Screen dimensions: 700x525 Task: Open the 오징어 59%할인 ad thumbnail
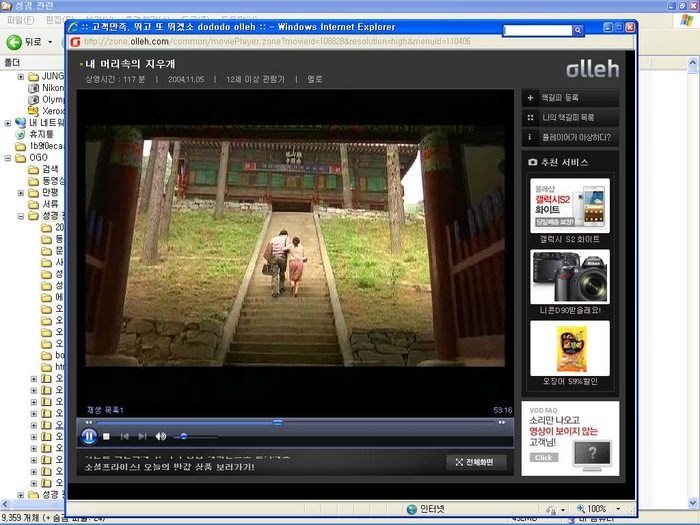(570, 348)
